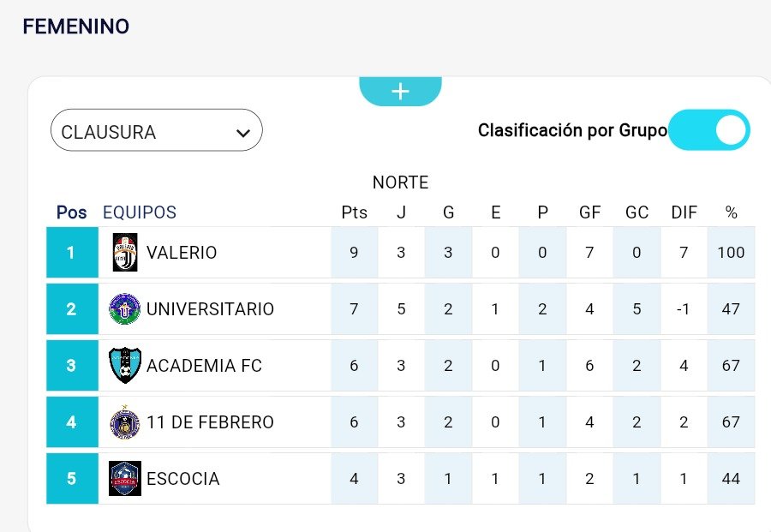Click the Pts column header
771x532 pixels.
[x=354, y=212]
